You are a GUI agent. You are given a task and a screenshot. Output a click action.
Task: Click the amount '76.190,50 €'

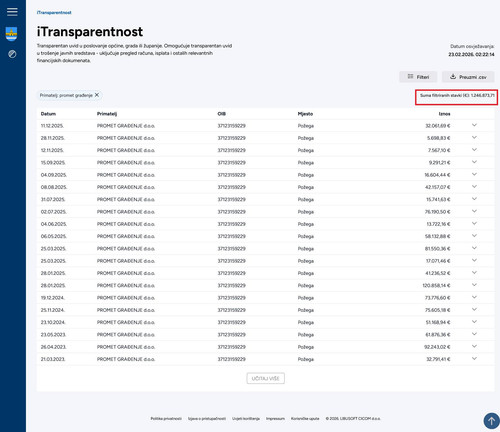click(438, 212)
